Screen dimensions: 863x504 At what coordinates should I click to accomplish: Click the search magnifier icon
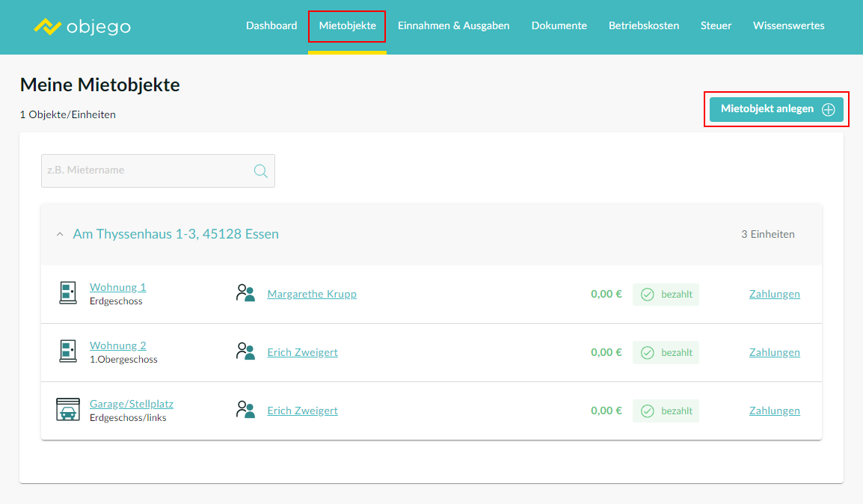260,171
